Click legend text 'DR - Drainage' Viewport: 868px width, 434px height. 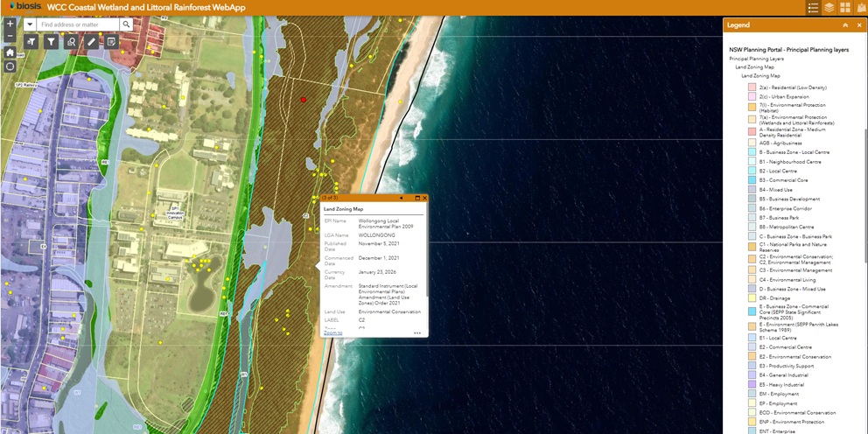point(776,298)
